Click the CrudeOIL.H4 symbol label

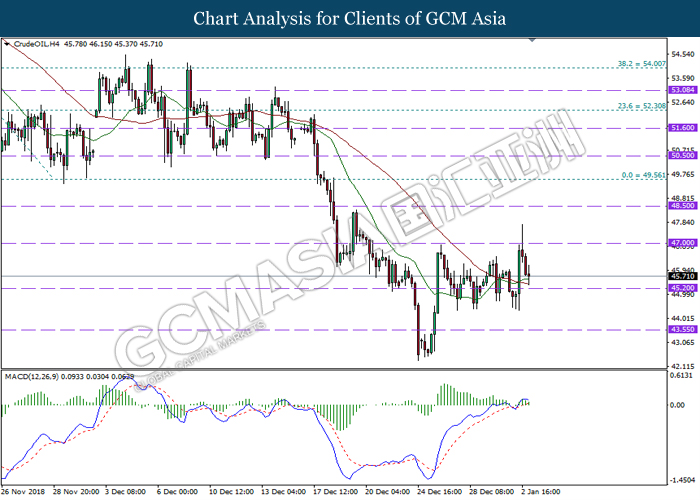click(37, 44)
